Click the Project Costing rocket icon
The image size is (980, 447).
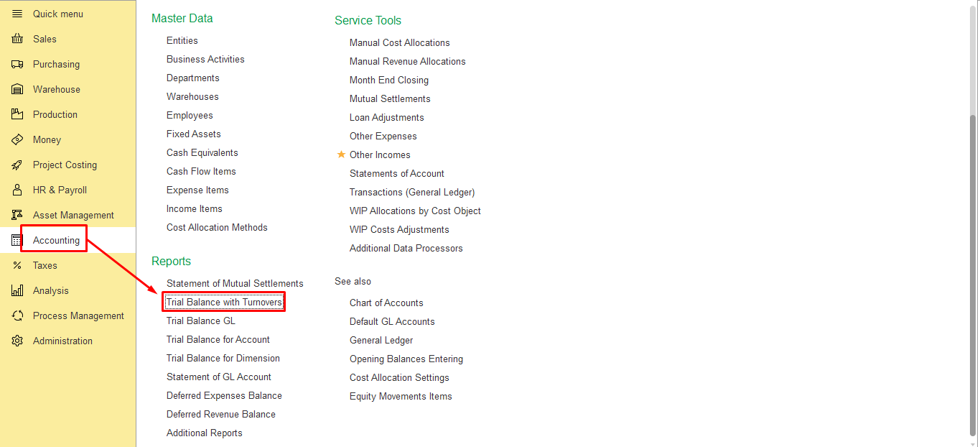17,165
